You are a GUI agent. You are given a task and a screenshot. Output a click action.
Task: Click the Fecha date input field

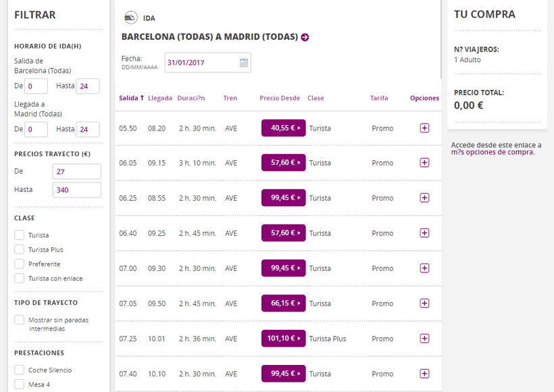point(201,63)
